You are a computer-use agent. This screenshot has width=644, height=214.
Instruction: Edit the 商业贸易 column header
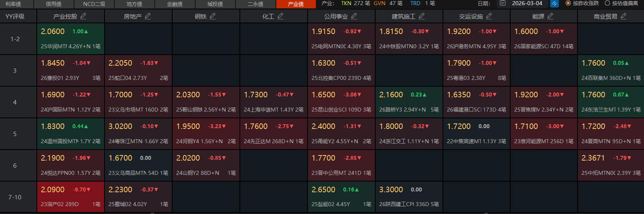623,16
